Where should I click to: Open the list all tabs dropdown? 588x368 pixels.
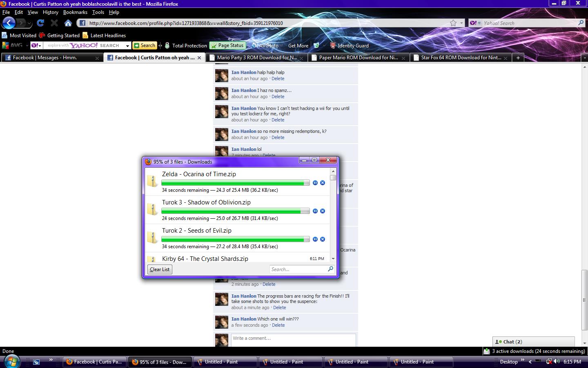[x=584, y=58]
